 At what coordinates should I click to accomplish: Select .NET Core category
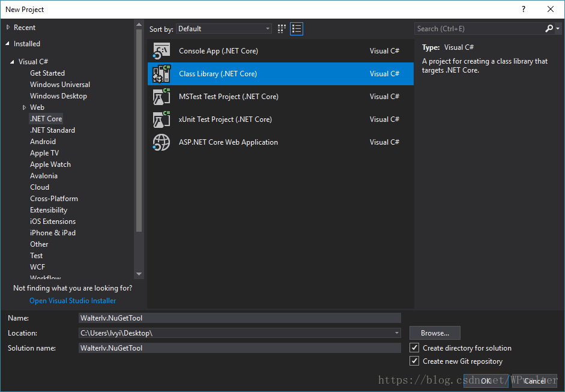pos(46,118)
